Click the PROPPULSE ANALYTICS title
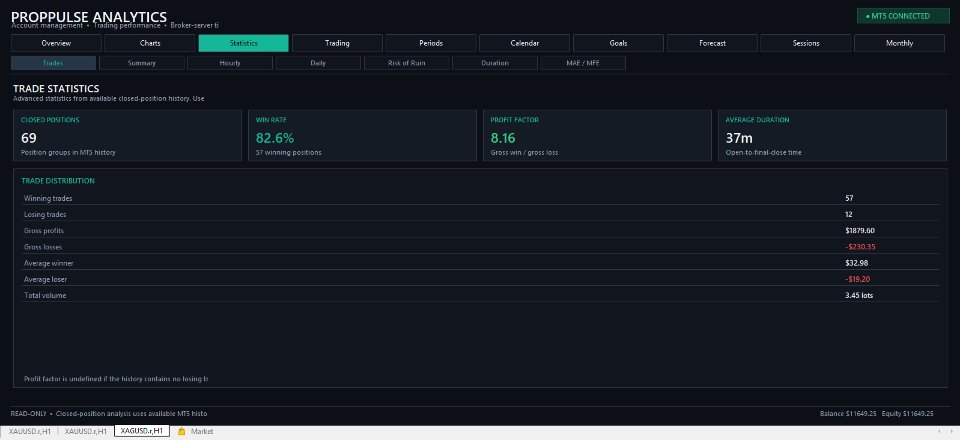960x440 pixels. point(89,17)
